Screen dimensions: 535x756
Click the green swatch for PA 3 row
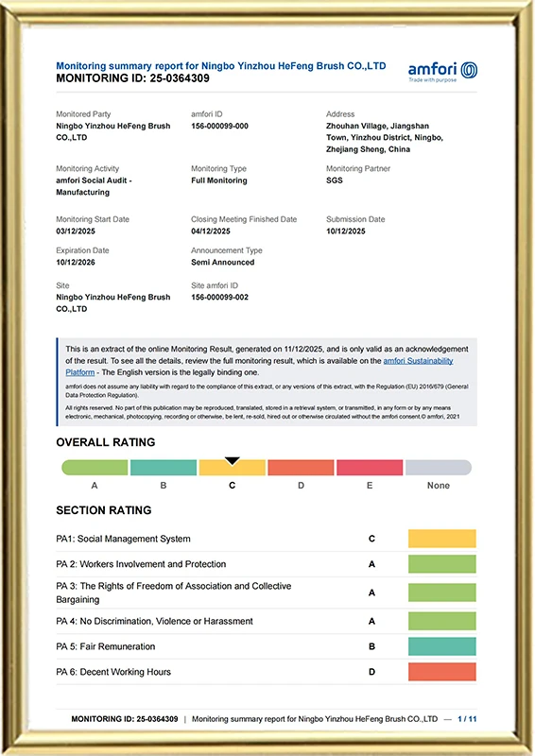[441, 593]
